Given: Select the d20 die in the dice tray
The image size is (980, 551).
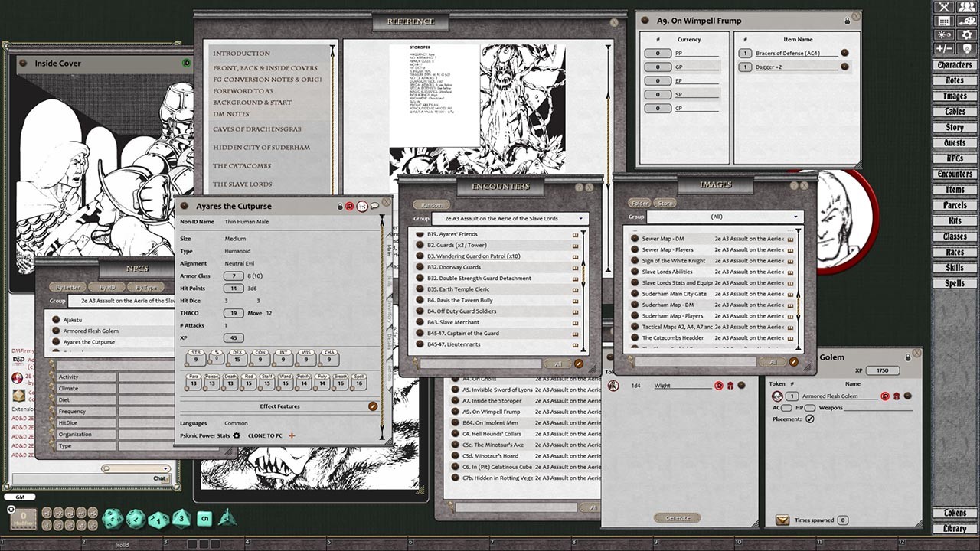Looking at the screenshot, I should (x=113, y=518).
